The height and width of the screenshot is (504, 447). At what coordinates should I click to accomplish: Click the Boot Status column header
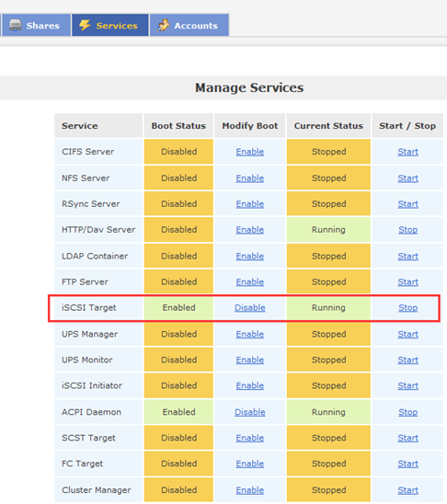tap(178, 126)
